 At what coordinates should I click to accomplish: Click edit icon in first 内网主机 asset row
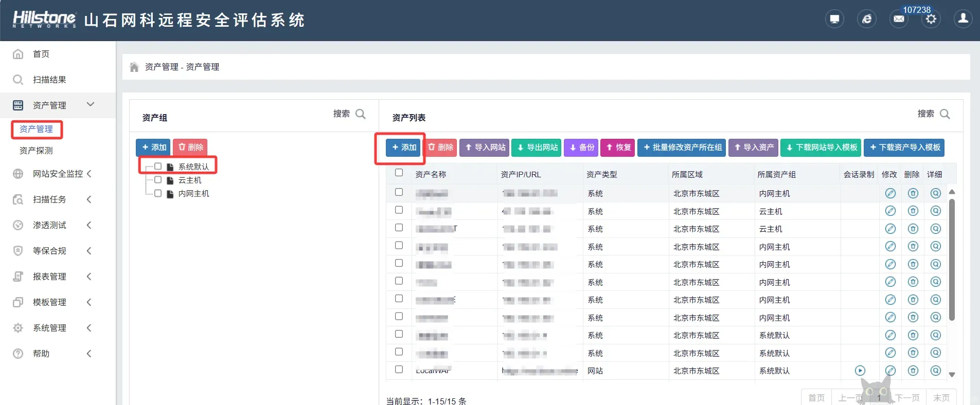[x=890, y=193]
